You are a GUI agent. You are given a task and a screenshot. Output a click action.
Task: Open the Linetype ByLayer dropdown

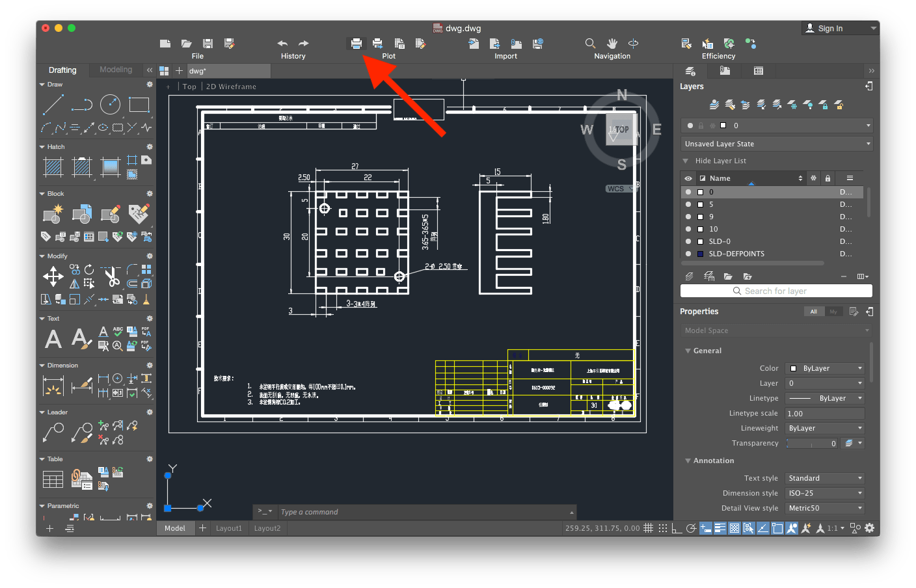pyautogui.click(x=825, y=398)
